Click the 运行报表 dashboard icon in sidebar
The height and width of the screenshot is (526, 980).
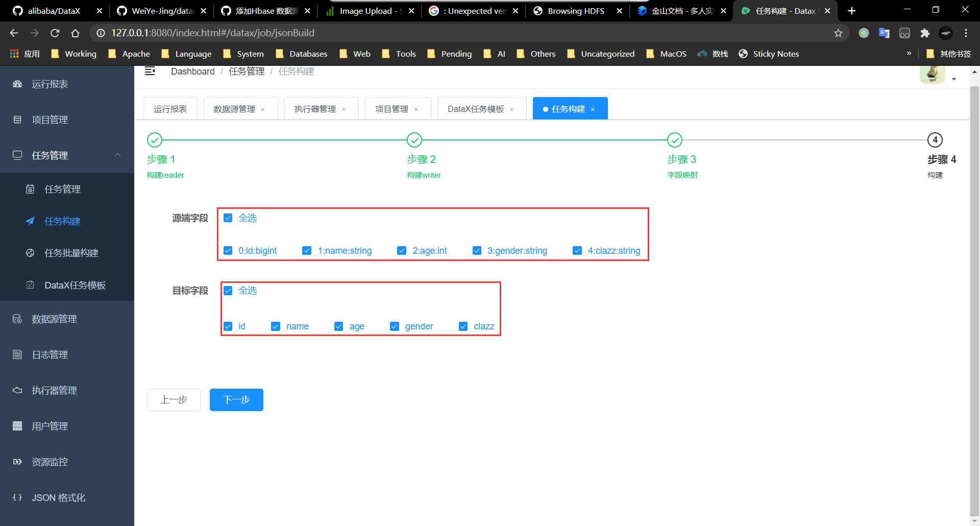coord(17,84)
